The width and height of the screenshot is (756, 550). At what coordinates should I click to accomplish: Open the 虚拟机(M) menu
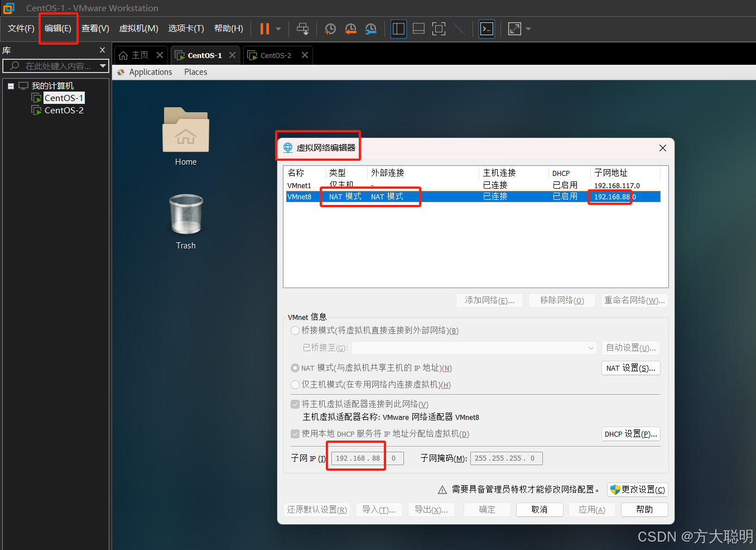[x=139, y=28]
